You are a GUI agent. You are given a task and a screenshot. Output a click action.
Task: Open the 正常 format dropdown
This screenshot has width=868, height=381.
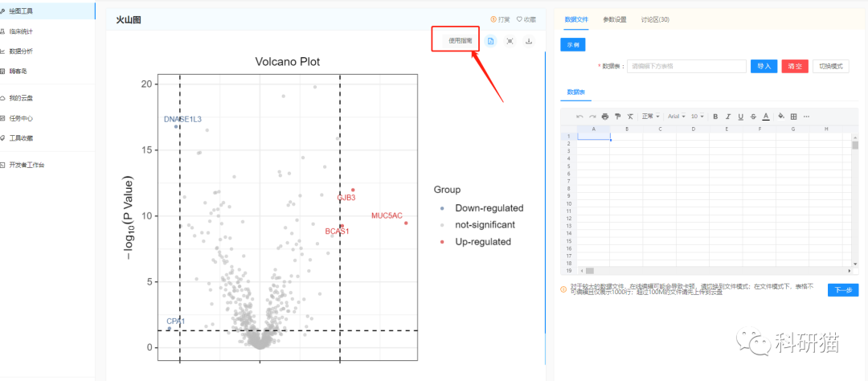[650, 117]
